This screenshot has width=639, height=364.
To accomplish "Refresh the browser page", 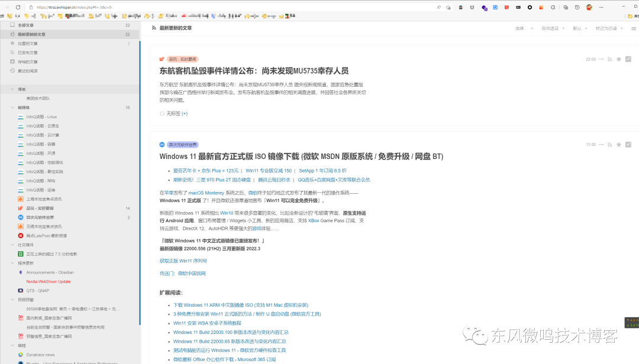I will pyautogui.click(x=18, y=7).
